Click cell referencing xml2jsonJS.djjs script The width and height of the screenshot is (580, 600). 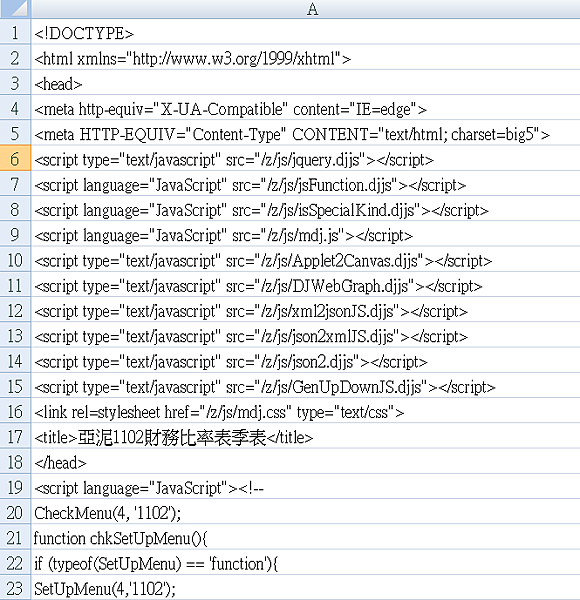click(305, 310)
